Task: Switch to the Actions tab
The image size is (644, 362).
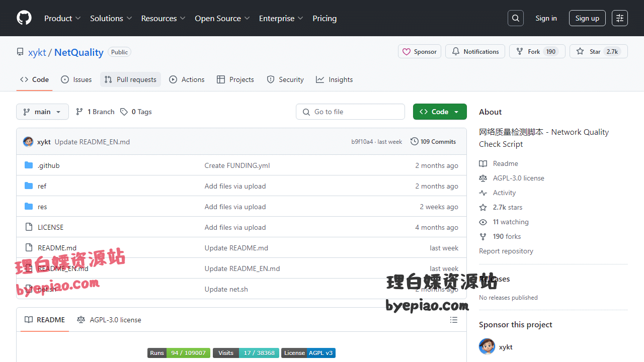Action: (x=187, y=79)
